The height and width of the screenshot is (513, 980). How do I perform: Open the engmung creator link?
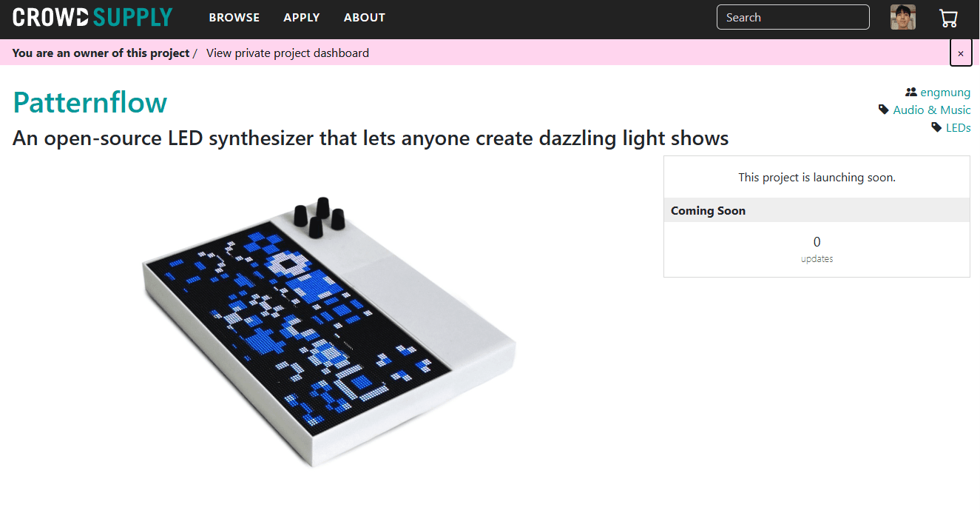945,93
